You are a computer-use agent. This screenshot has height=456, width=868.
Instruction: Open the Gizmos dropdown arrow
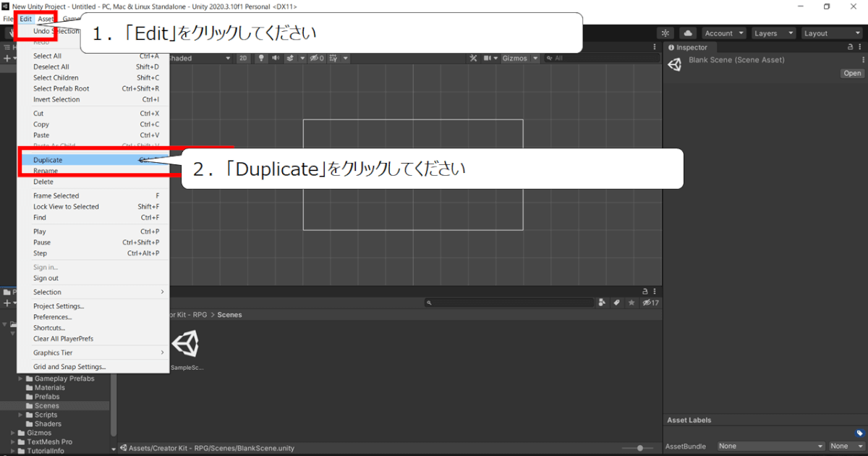[535, 59]
